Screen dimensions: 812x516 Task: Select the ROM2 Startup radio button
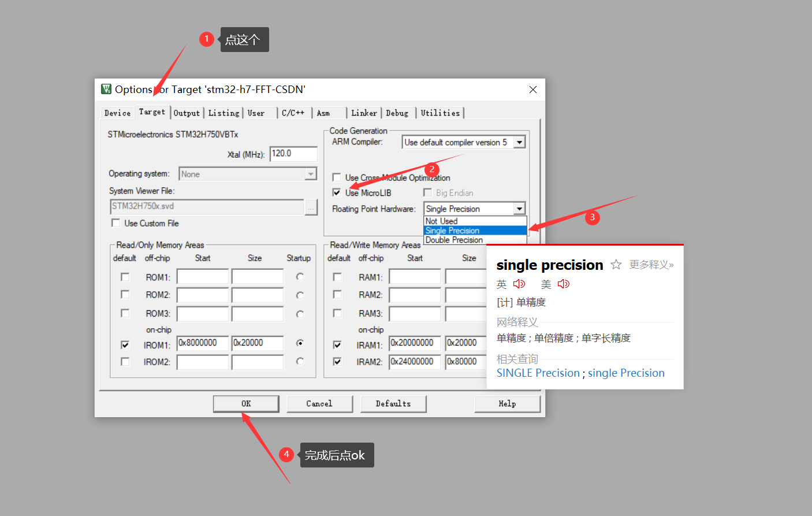[x=300, y=295]
